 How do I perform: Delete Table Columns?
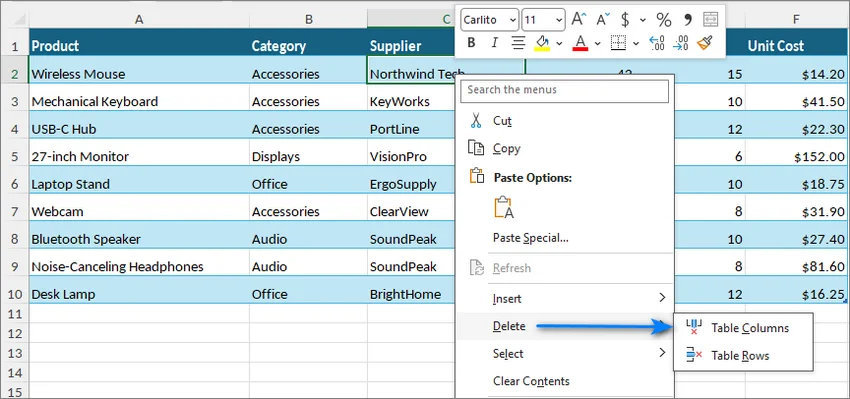743,328
